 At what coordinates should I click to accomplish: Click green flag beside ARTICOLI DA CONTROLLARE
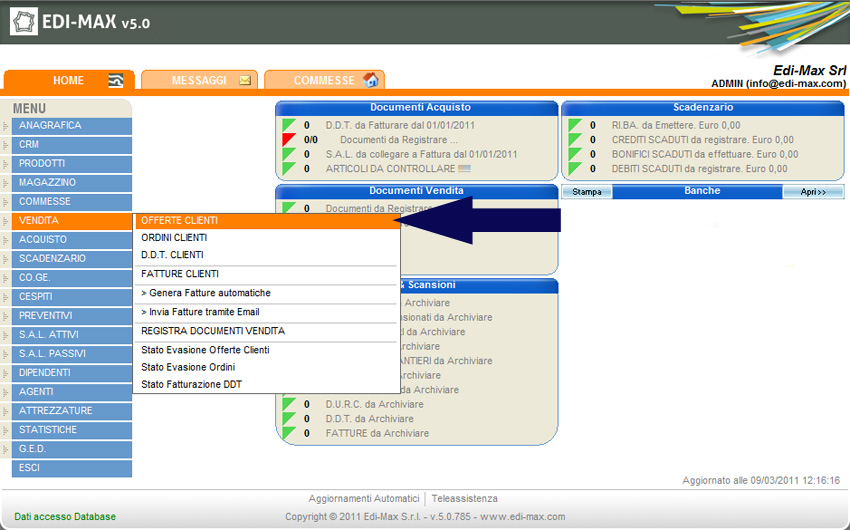coord(289,169)
